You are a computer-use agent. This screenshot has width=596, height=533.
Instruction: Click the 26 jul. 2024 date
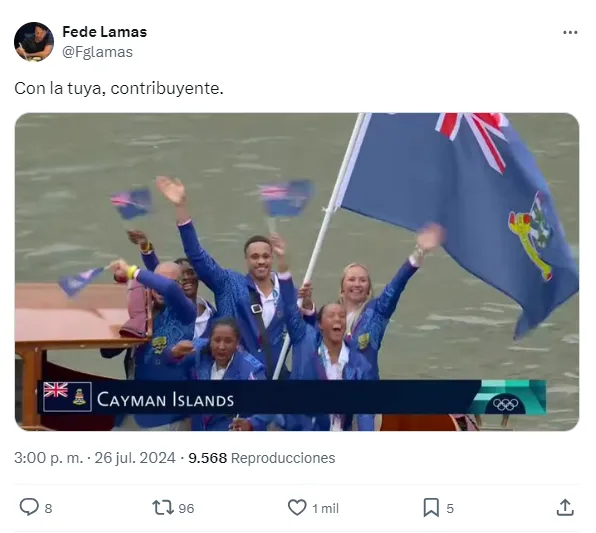(135, 458)
